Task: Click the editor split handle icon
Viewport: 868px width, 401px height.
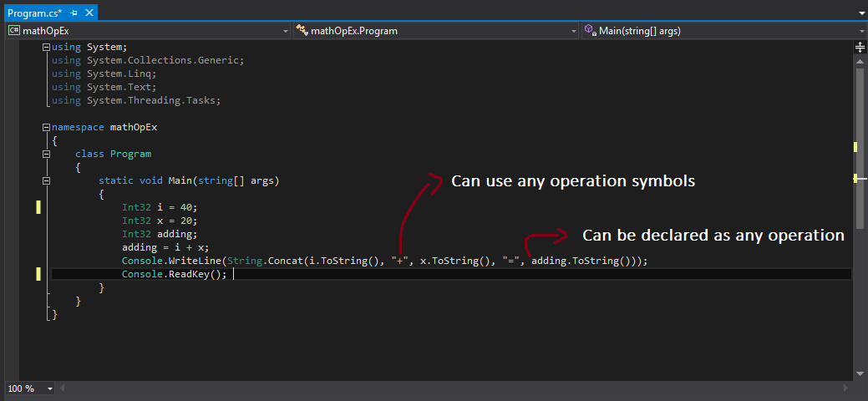Action: coord(860,47)
